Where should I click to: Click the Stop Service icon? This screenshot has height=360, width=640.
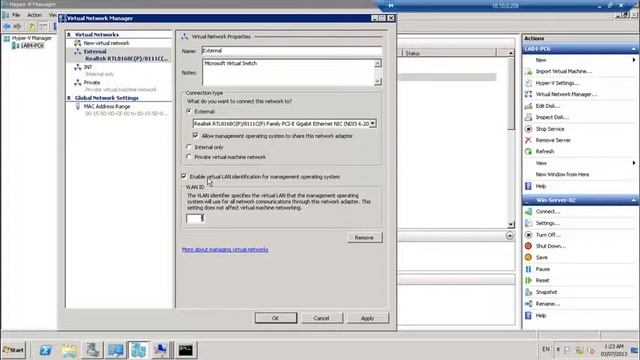[528, 129]
